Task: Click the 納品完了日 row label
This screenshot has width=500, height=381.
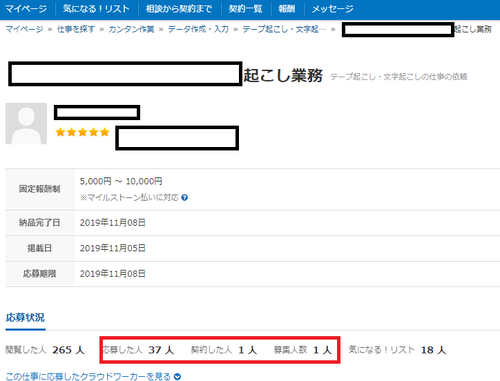Action: coord(40,223)
